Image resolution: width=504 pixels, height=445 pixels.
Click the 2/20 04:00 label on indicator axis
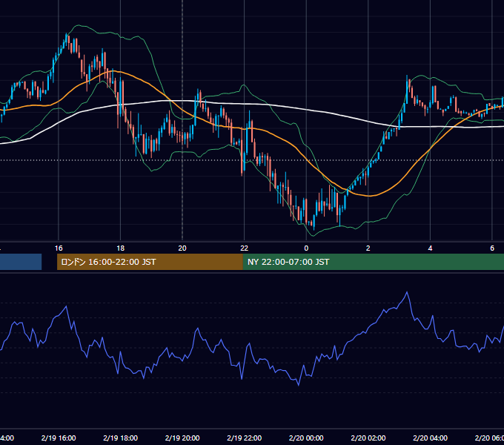point(430,438)
